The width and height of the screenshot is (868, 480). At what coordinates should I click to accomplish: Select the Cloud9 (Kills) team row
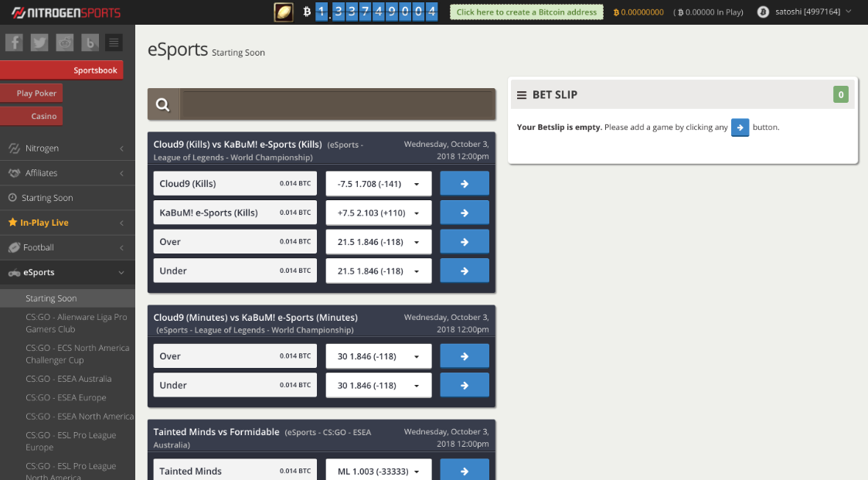pyautogui.click(x=235, y=184)
